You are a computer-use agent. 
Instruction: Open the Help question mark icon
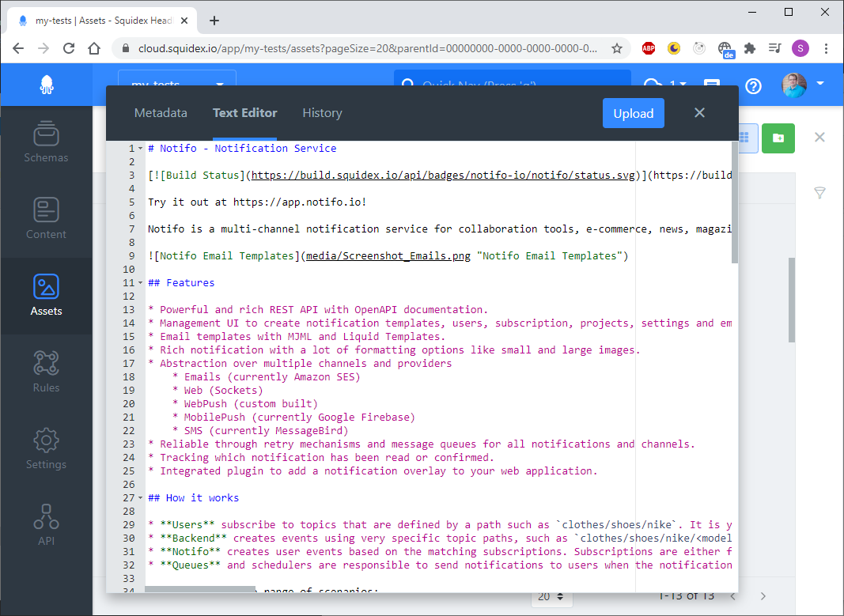point(753,86)
